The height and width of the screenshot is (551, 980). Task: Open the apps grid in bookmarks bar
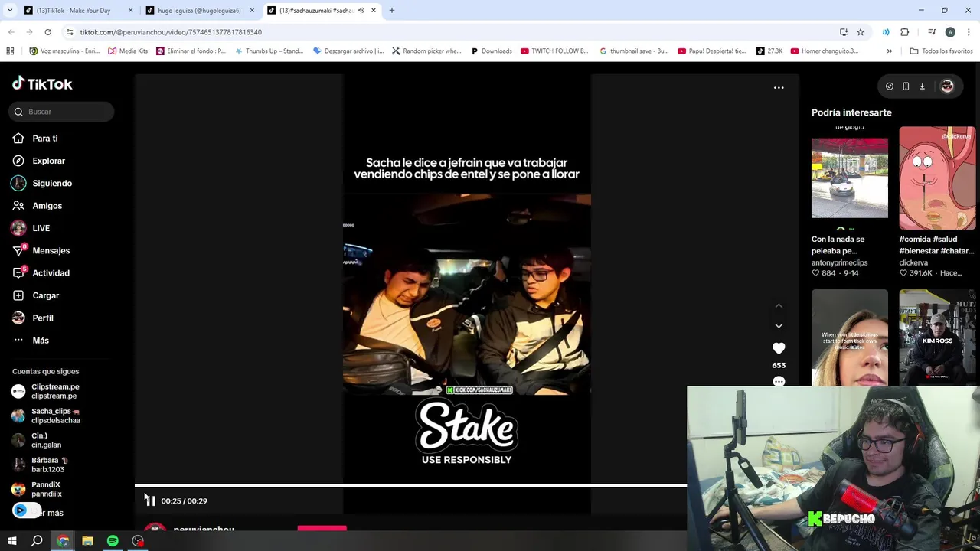[x=10, y=51]
